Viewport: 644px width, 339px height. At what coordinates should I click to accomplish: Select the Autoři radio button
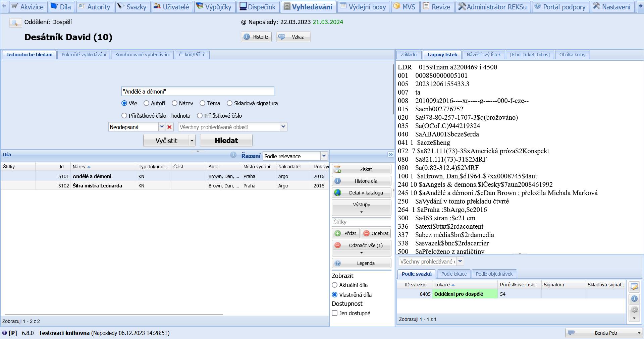tap(147, 103)
